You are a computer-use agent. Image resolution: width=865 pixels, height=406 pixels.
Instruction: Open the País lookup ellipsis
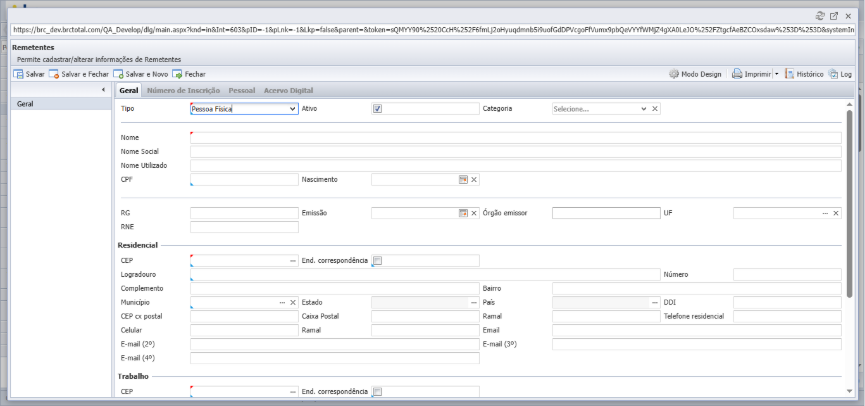pyautogui.click(x=655, y=302)
